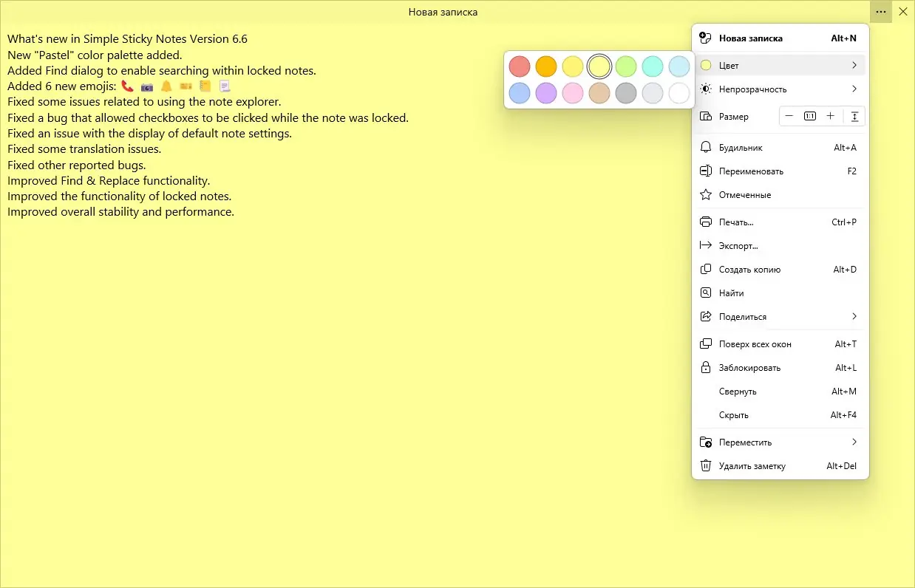Click the Удалить заметку trash icon
Viewport: 915px width, 588px height.
coord(705,466)
